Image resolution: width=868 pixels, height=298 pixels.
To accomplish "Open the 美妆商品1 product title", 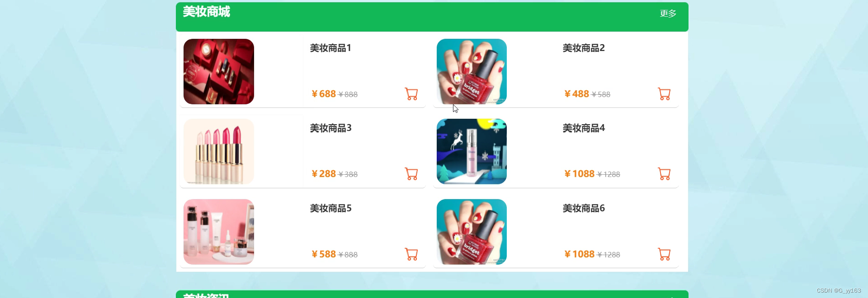I will (x=330, y=48).
